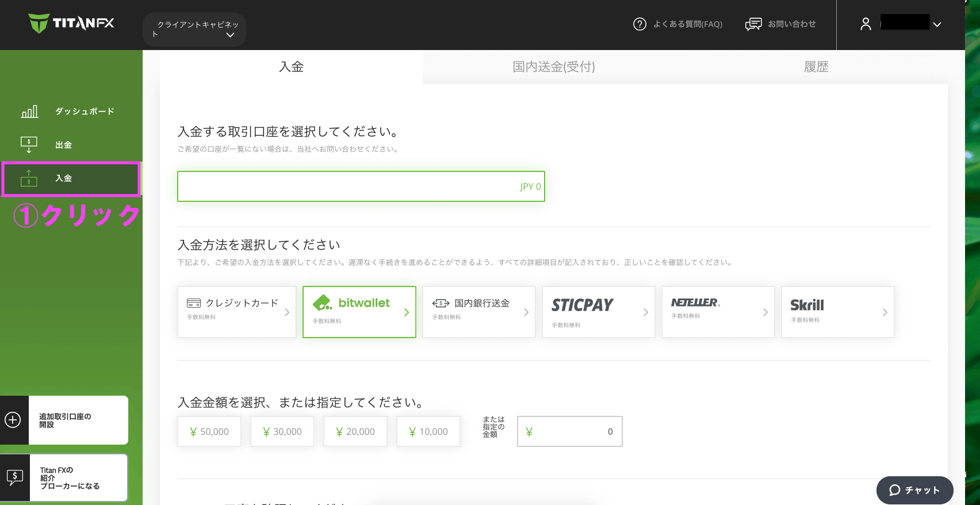Click the または指定の金額 label

point(493,427)
